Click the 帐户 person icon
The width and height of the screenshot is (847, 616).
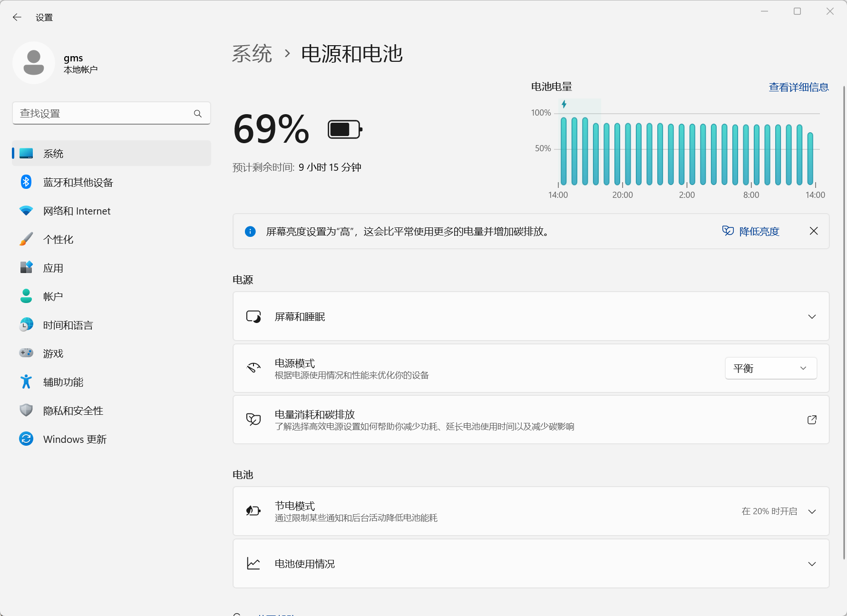point(26,296)
